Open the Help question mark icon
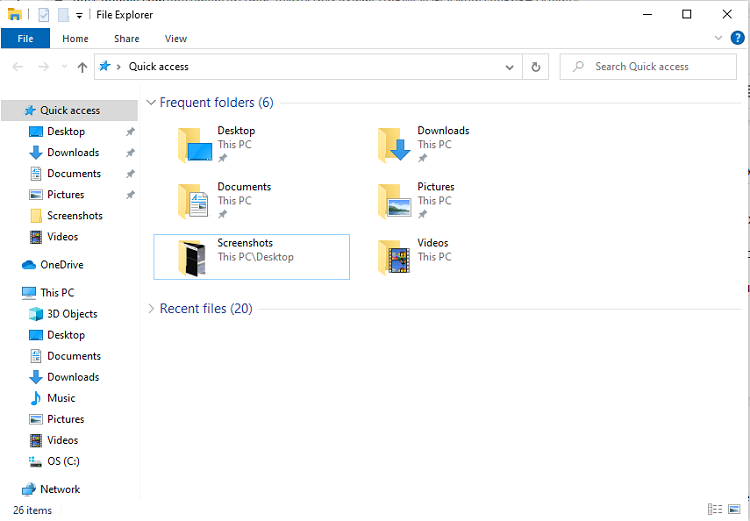The width and height of the screenshot is (750, 521). coord(738,38)
